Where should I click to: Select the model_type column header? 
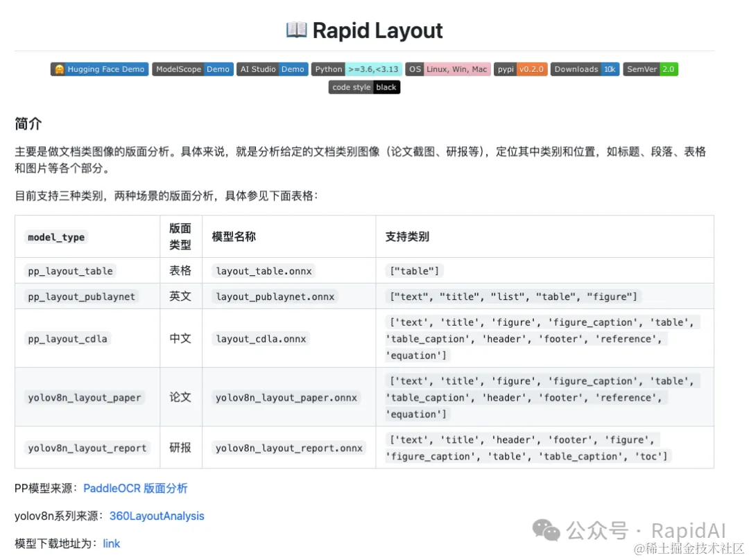tap(56, 237)
